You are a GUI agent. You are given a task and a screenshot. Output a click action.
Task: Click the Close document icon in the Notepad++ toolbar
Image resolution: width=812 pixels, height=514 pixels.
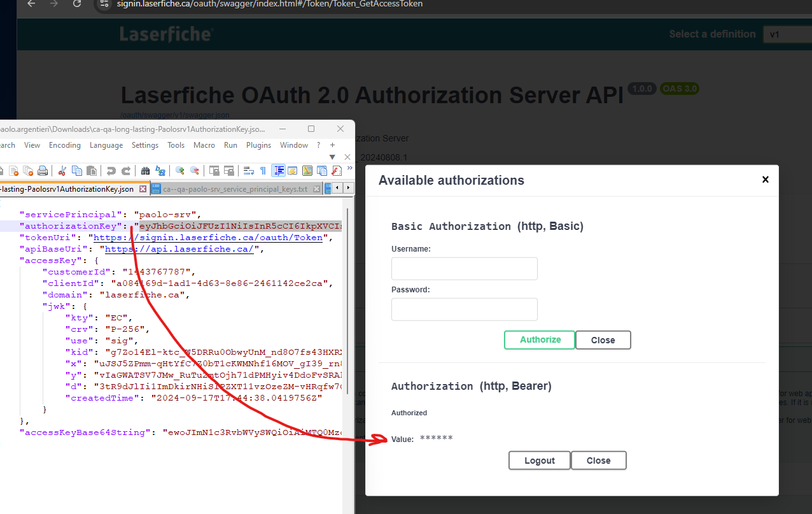13,171
